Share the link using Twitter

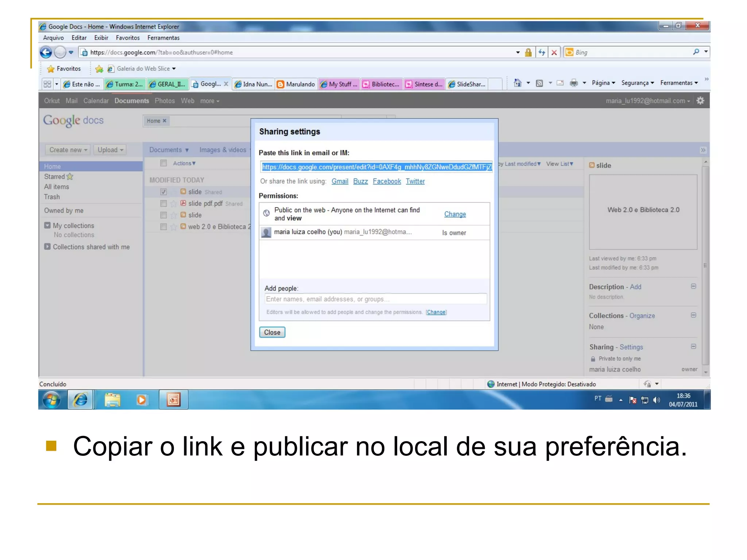(415, 181)
